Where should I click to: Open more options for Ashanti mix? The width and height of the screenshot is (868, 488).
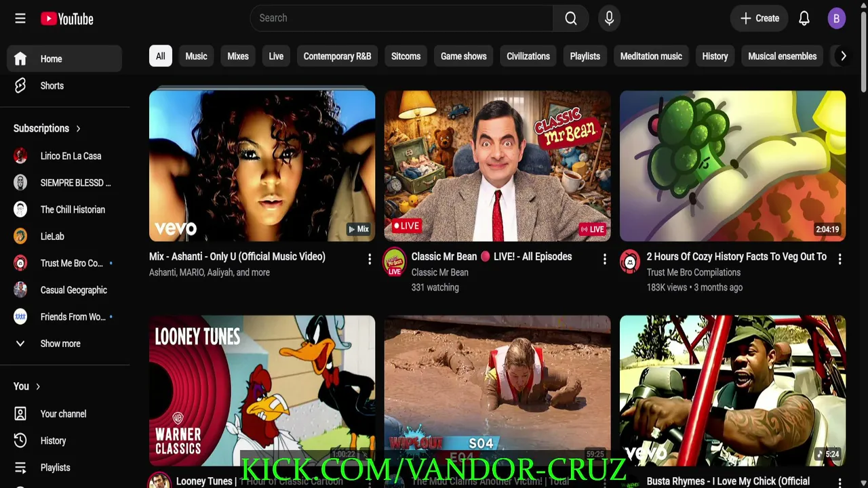(370, 259)
